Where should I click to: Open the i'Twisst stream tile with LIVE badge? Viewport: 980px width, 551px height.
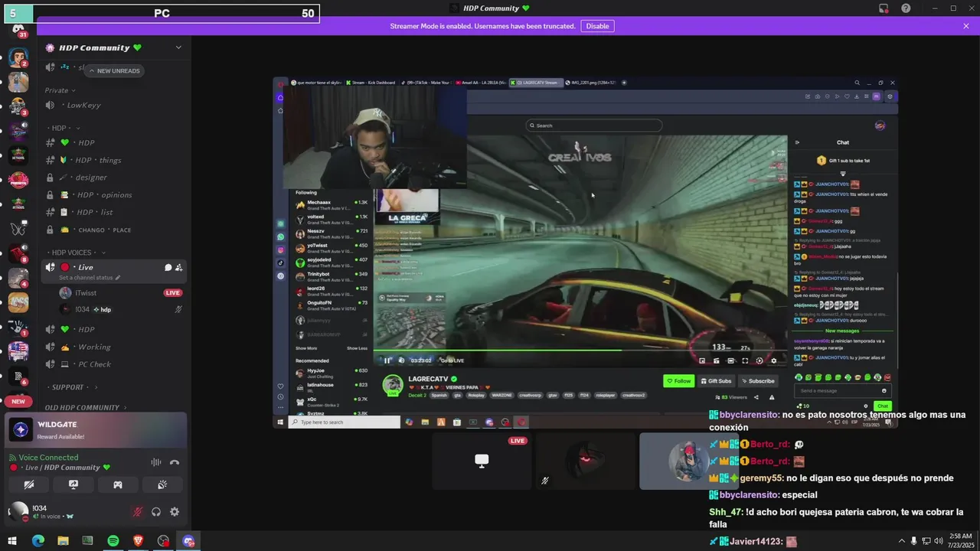(x=482, y=461)
